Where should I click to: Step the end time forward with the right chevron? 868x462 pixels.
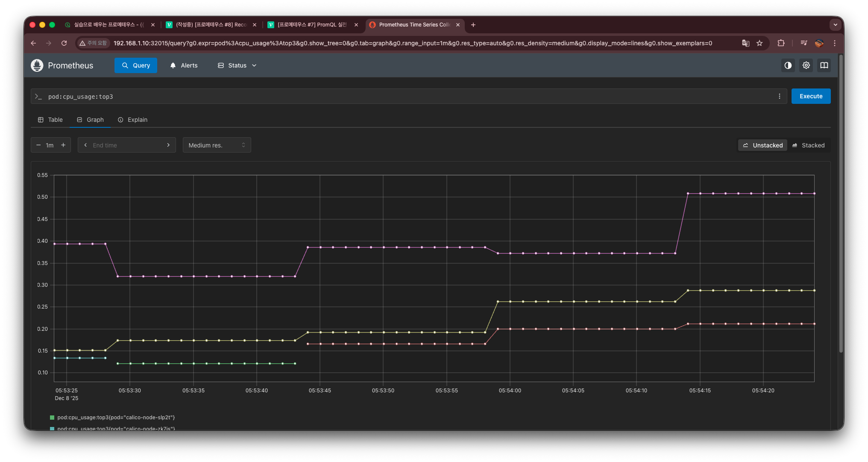[x=168, y=145]
